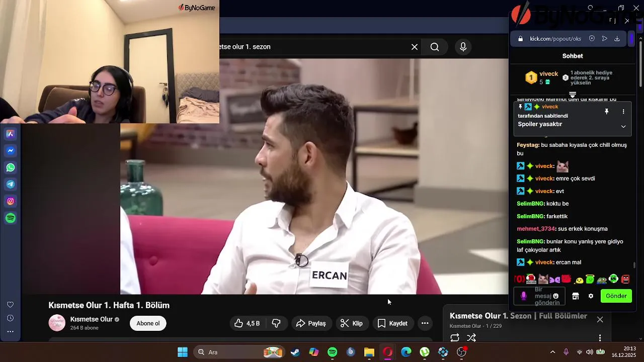Screen dimensions: 644x362
Task: Click the chat message scrollbar thumb
Action: tap(634, 265)
